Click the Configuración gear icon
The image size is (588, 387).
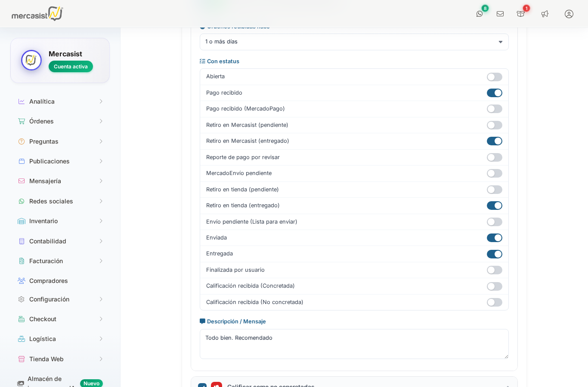tap(22, 299)
